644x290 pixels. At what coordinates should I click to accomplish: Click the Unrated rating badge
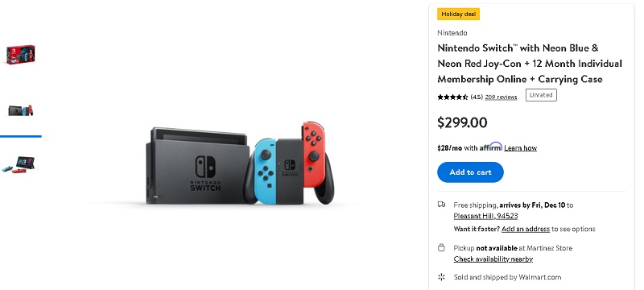tap(541, 95)
